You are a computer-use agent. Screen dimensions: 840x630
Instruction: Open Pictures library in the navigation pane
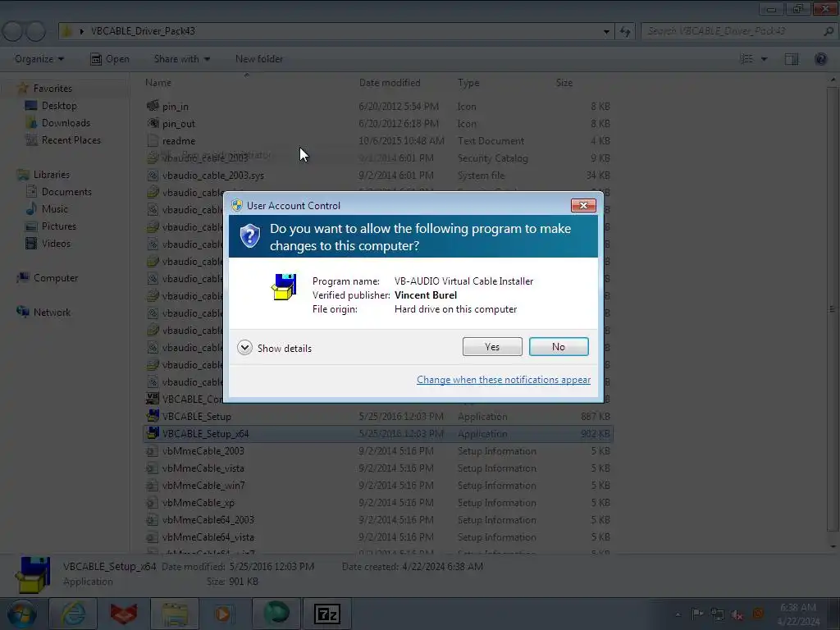click(51, 226)
